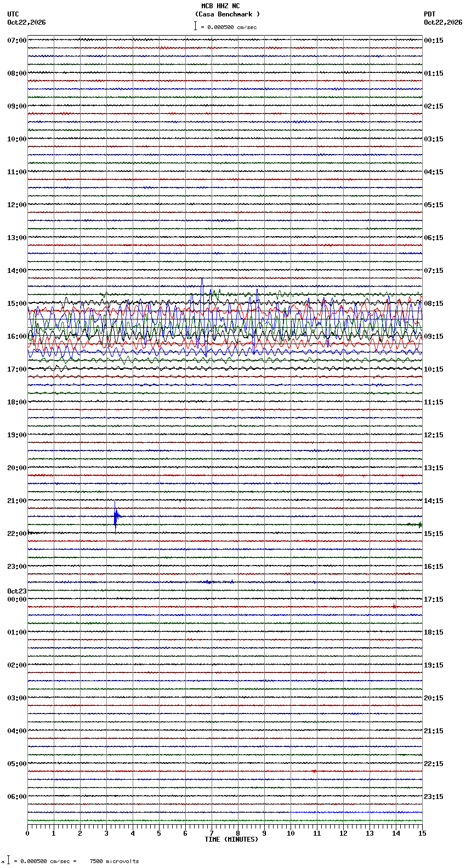The image size is (466, 868).
Task: Click the '10:15' PDT time label
Action: 434,369
